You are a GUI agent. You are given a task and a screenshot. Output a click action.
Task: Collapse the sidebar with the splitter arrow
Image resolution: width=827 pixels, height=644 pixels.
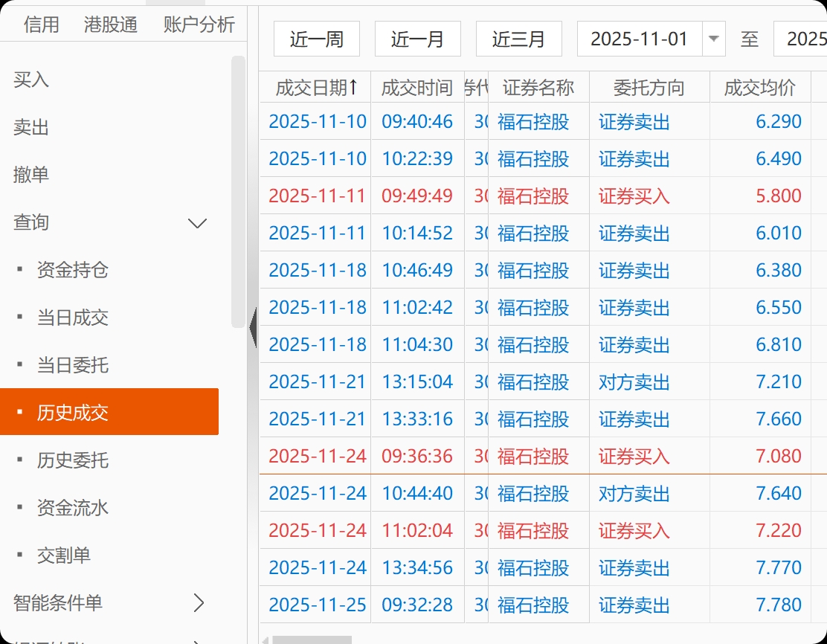tap(253, 327)
